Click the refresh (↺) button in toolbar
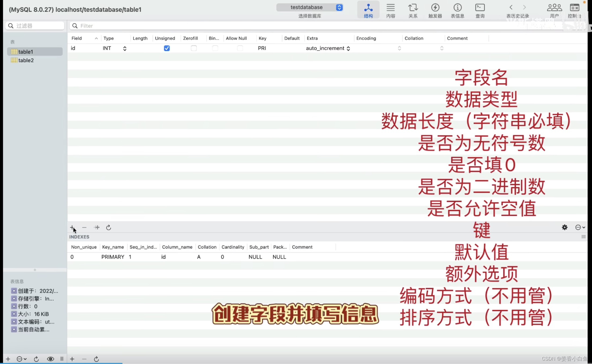This screenshot has height=364, width=592. coord(109,227)
